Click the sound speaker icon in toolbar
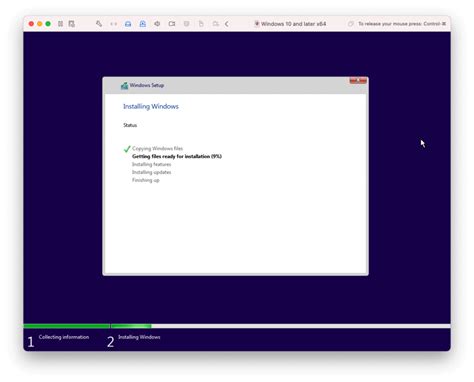Image resolution: width=474 pixels, height=382 pixels. pyautogui.click(x=157, y=24)
